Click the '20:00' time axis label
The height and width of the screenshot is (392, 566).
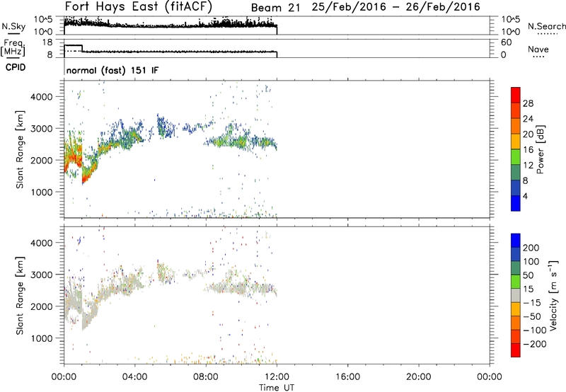[x=419, y=377]
